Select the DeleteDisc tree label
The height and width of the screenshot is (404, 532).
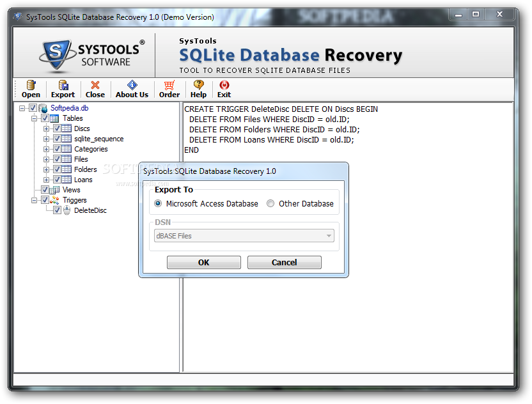pos(90,210)
